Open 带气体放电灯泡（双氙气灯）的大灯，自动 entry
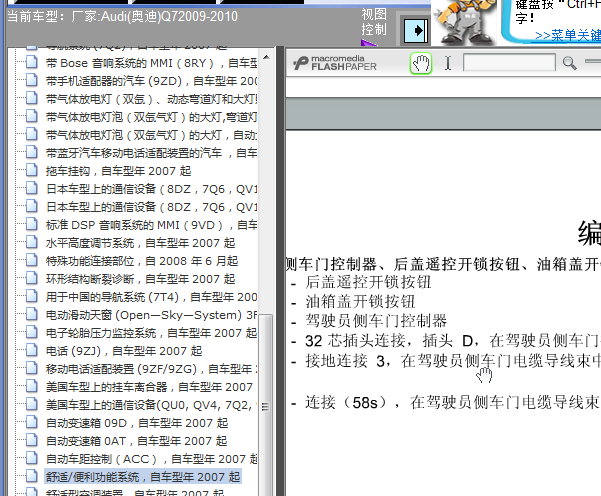The width and height of the screenshot is (601, 496). tap(151, 135)
